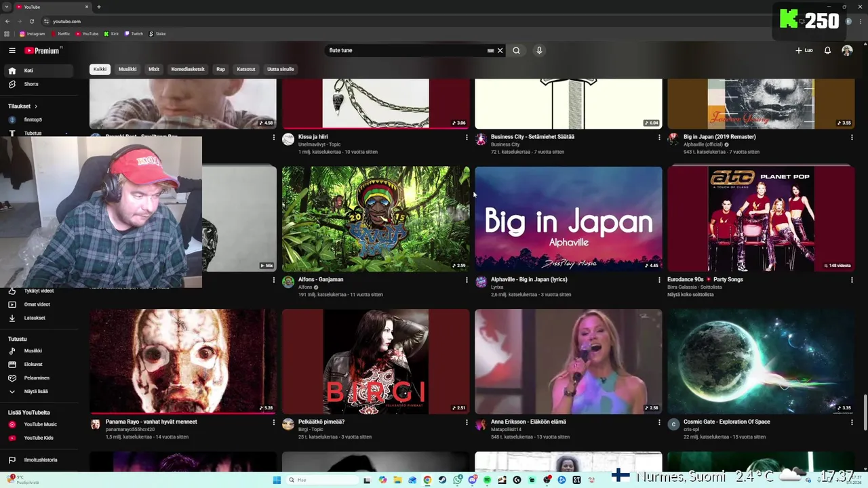Select the Rap filter chip
The image size is (868, 488).
point(220,69)
